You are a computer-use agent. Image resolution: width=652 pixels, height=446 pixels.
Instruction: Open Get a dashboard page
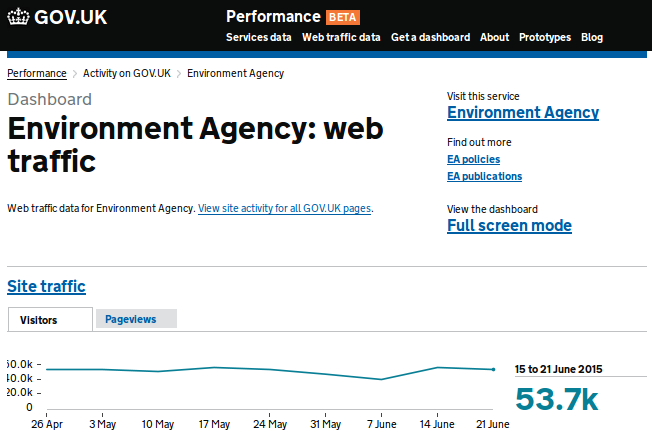tap(430, 37)
